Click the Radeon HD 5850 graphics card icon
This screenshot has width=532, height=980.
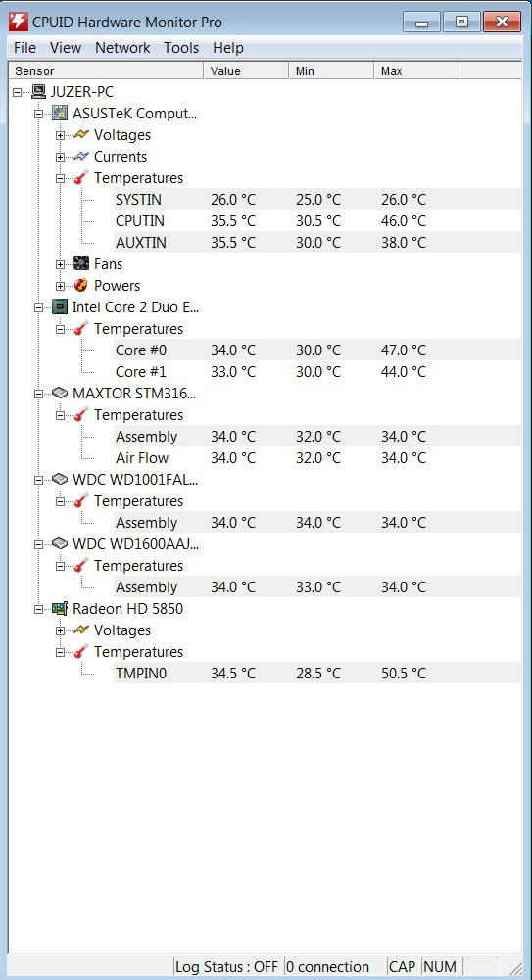60,608
